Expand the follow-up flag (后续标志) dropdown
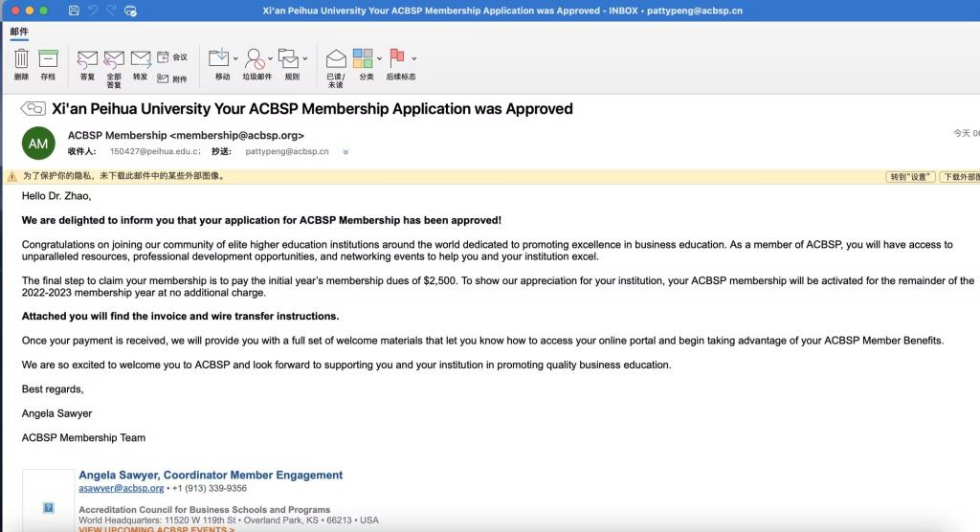The image size is (980, 532). click(412, 58)
